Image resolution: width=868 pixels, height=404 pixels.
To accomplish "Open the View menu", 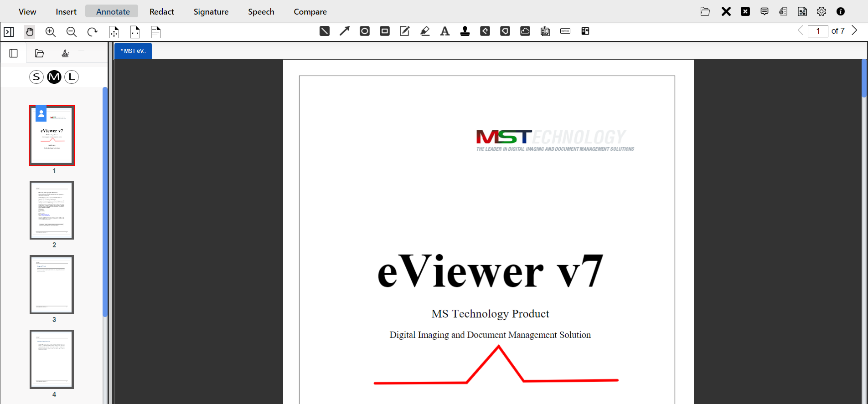I will click(27, 11).
